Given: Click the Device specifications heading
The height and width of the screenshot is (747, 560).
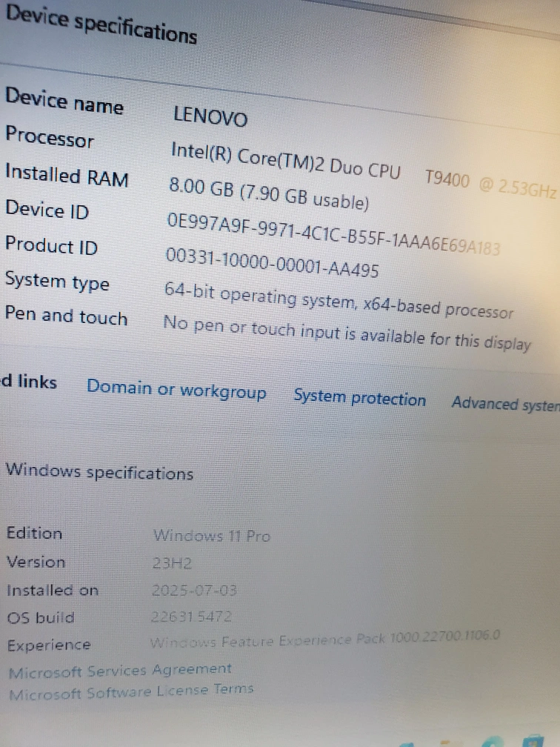Looking at the screenshot, I should [101, 24].
